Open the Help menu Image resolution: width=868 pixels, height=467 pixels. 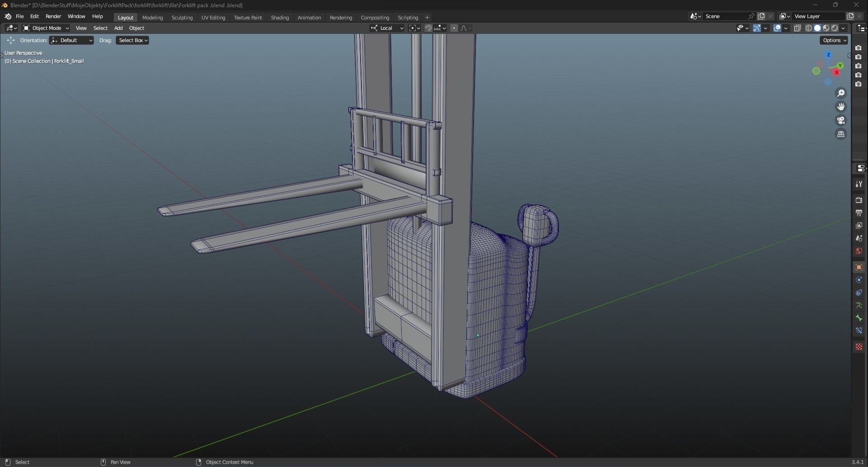98,16
